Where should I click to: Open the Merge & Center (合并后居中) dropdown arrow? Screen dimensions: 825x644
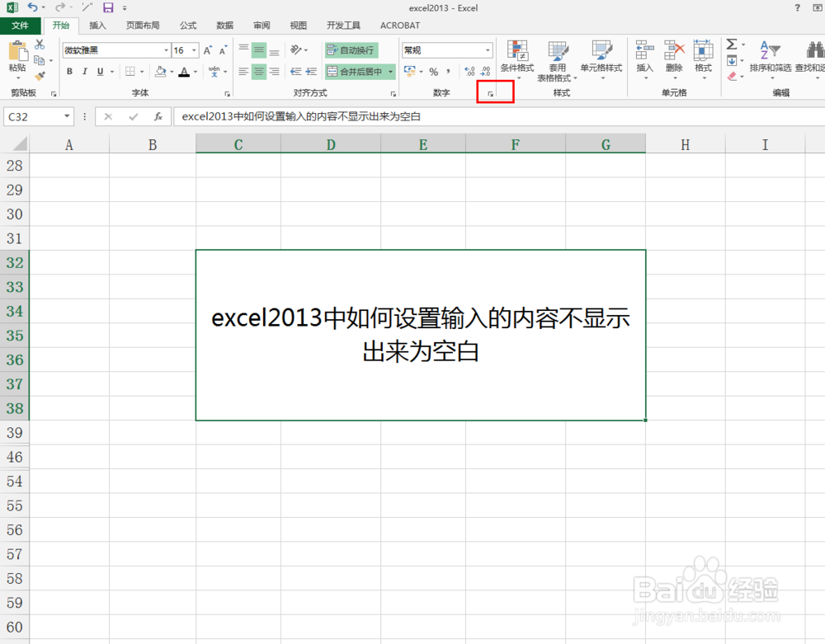point(390,72)
